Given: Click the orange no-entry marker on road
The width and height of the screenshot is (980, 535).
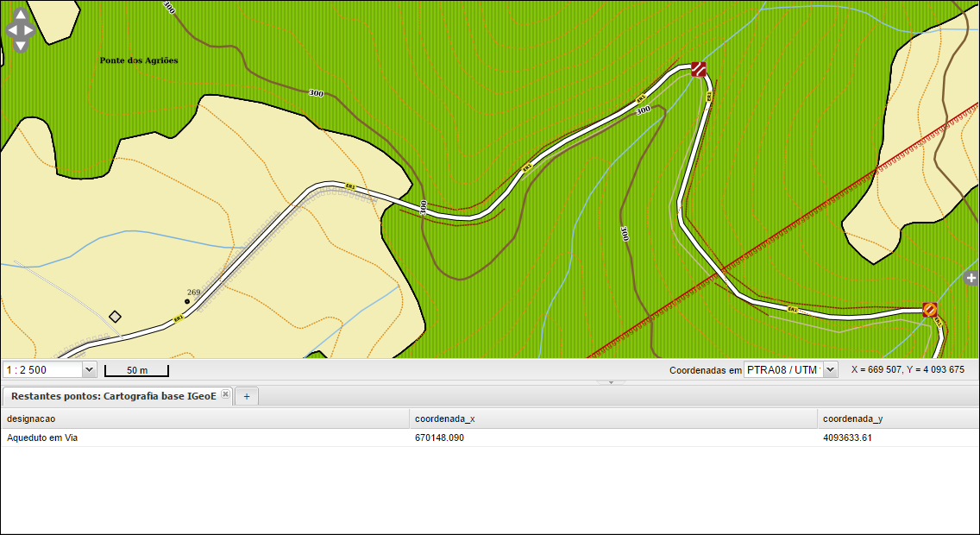Looking at the screenshot, I should (929, 309).
